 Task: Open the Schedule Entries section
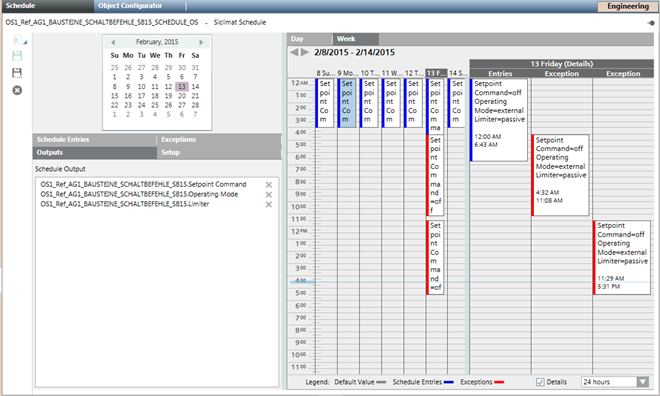94,139
